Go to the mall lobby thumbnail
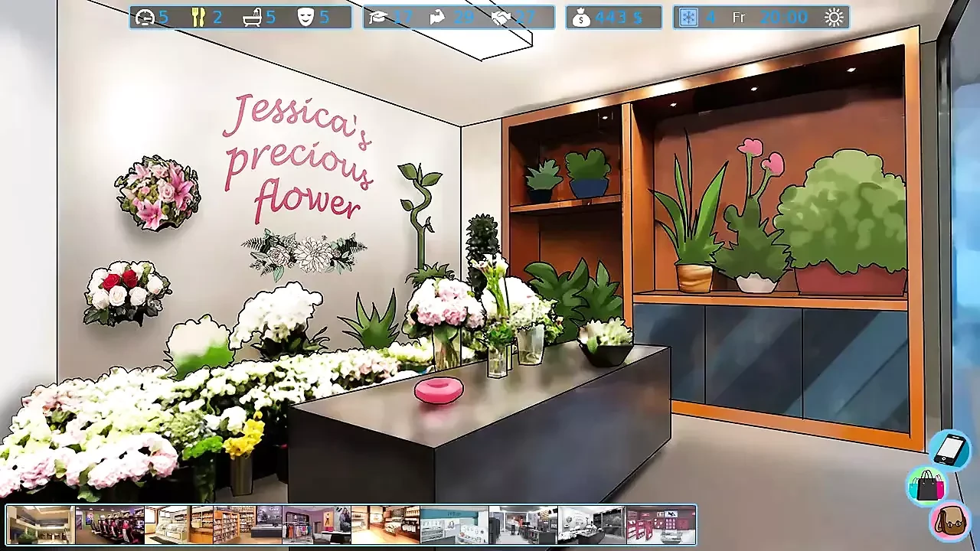Image resolution: width=980 pixels, height=551 pixels. 41,525
